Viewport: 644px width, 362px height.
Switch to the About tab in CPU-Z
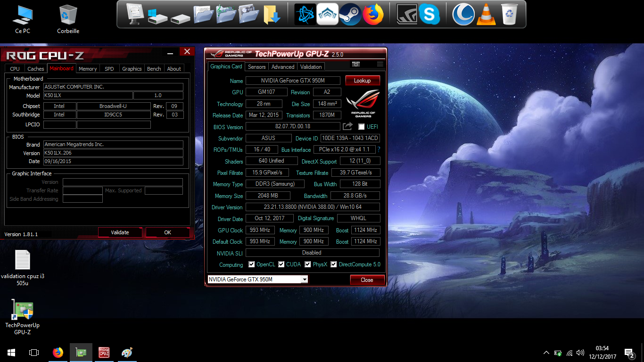coord(174,69)
